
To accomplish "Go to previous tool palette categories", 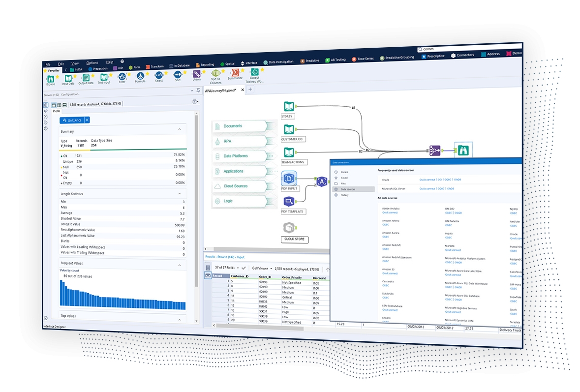I will click(x=66, y=70).
